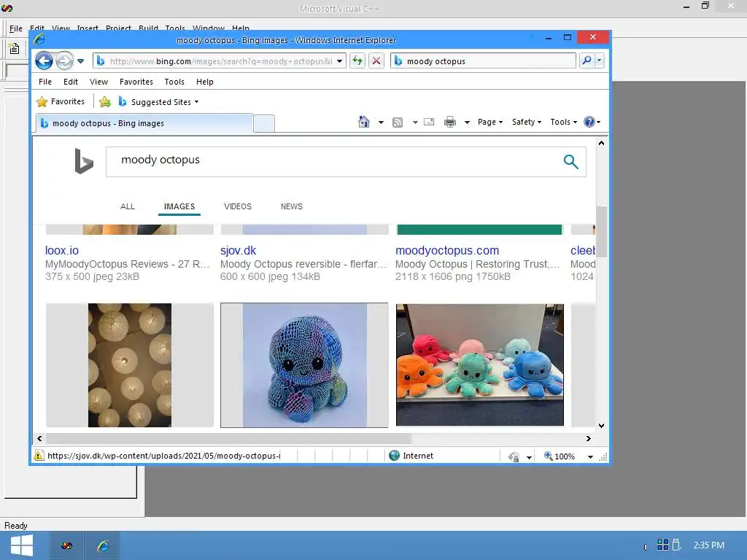Select the moody octopus - Bing images tab

coord(144,123)
